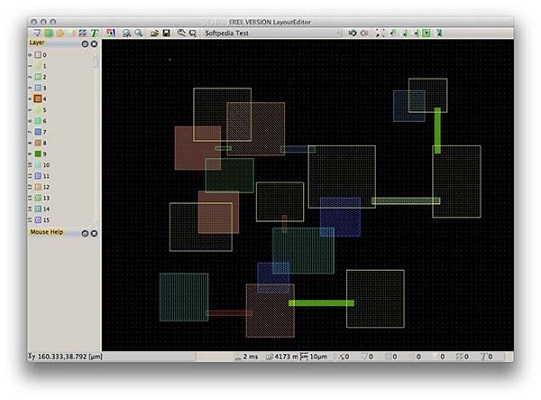Select the green box shape tool

click(x=49, y=33)
